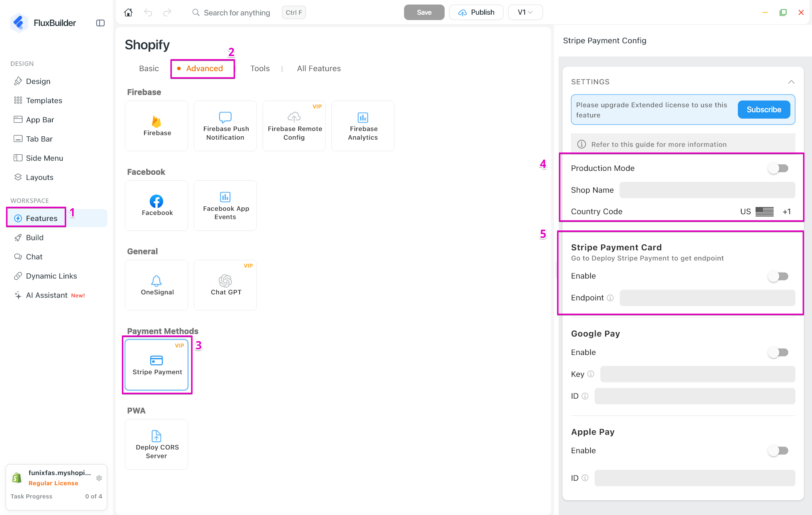
Task: Open Firebase Remote Config card
Action: pyautogui.click(x=294, y=126)
